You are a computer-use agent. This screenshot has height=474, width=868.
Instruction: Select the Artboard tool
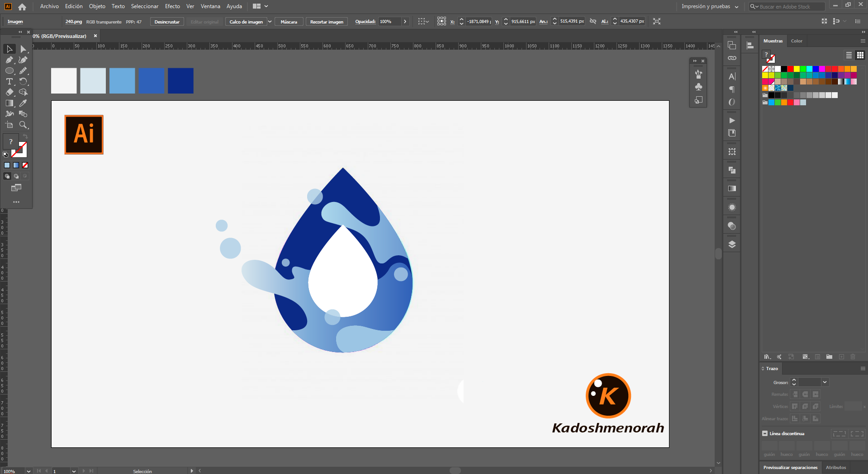(9, 125)
